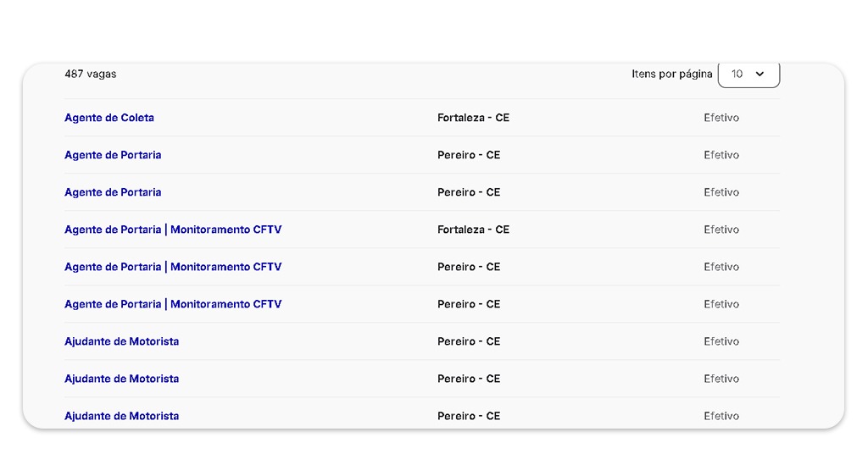Open the first Pereiro Monitoramento CFTV listing
868x454 pixels.
pyautogui.click(x=173, y=267)
